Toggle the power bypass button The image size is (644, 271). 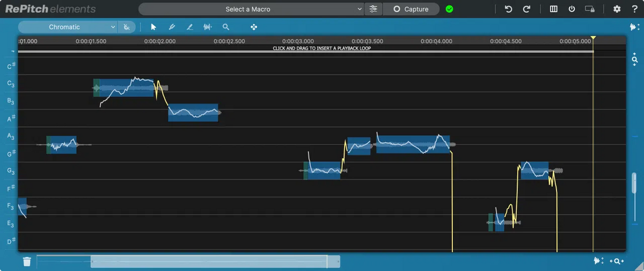coord(572,9)
